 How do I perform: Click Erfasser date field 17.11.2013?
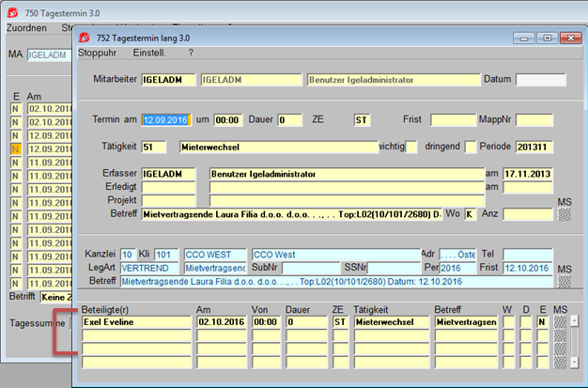point(528,174)
